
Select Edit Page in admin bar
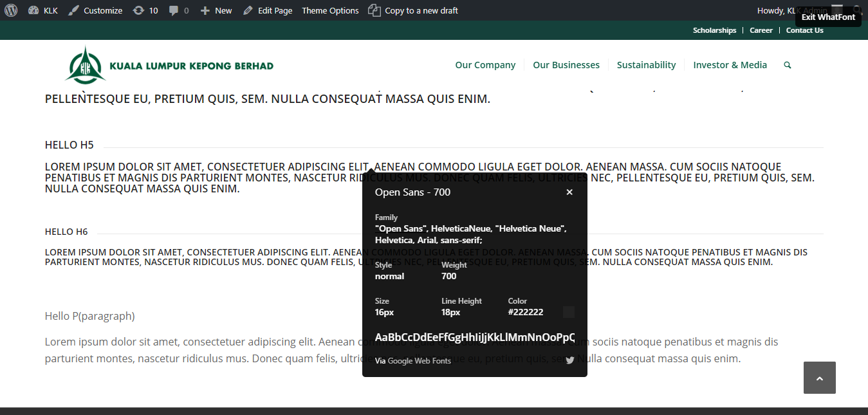tap(268, 10)
